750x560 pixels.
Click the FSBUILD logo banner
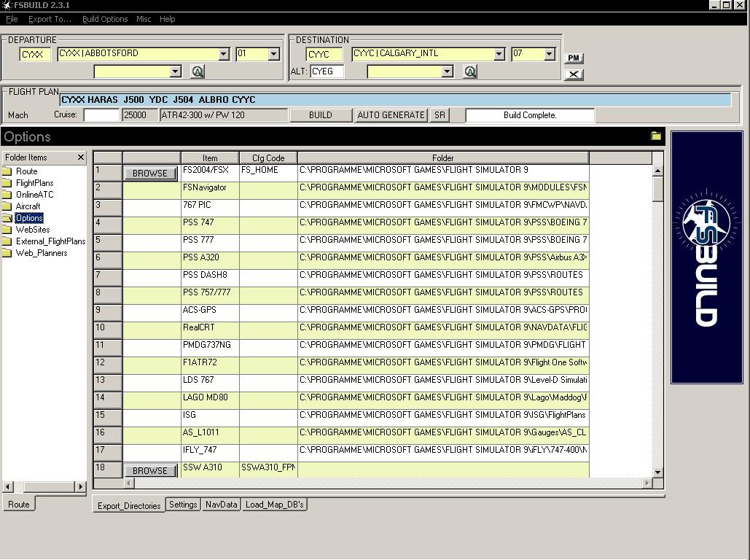[706, 257]
